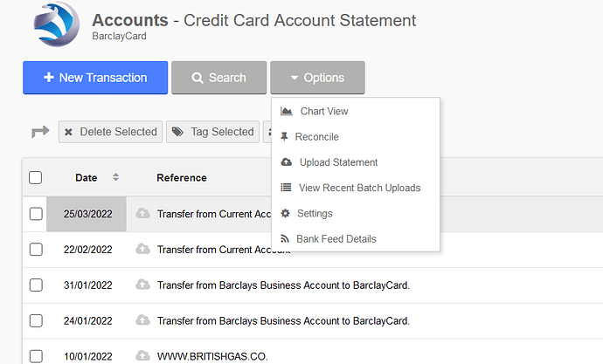This screenshot has height=364, width=603.
Task: Open Bank Feed Details entry
Action: pyautogui.click(x=356, y=239)
